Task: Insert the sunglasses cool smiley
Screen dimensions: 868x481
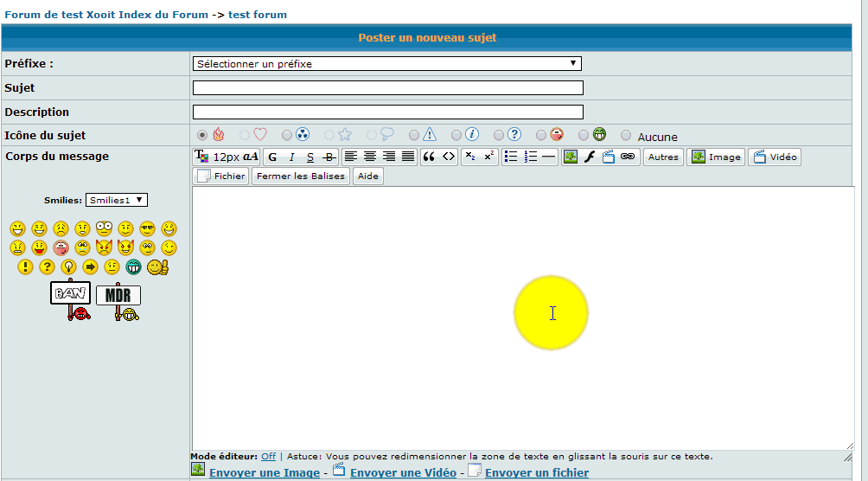Action: point(147,228)
